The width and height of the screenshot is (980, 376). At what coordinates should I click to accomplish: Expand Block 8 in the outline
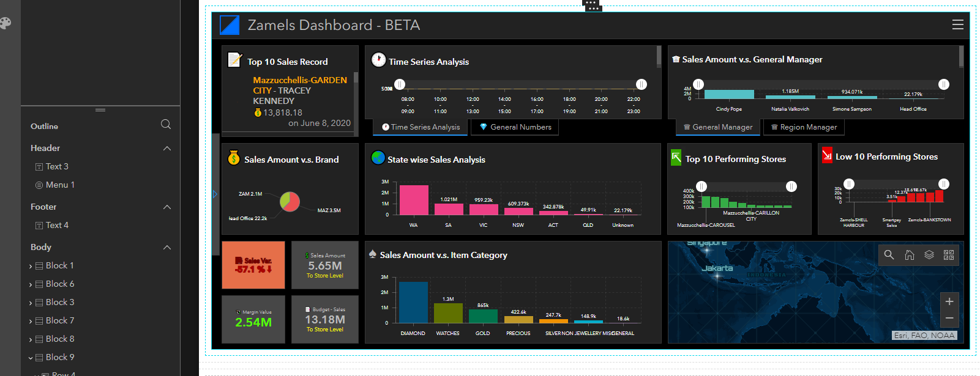click(31, 339)
